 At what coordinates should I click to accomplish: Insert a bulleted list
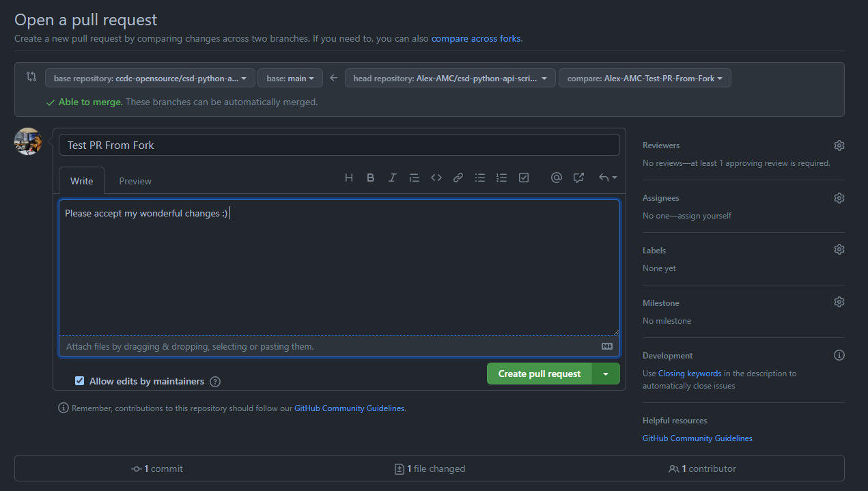pos(480,178)
